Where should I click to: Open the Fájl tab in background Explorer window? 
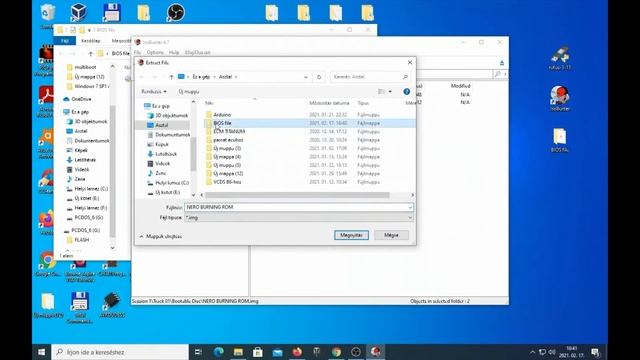64,41
